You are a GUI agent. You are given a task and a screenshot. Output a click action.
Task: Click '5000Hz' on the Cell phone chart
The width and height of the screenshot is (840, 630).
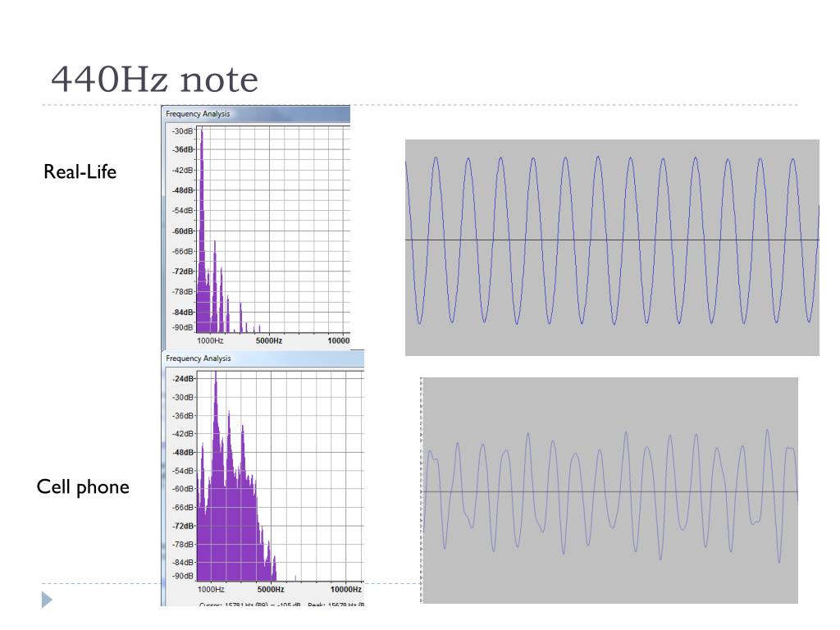coord(271,589)
